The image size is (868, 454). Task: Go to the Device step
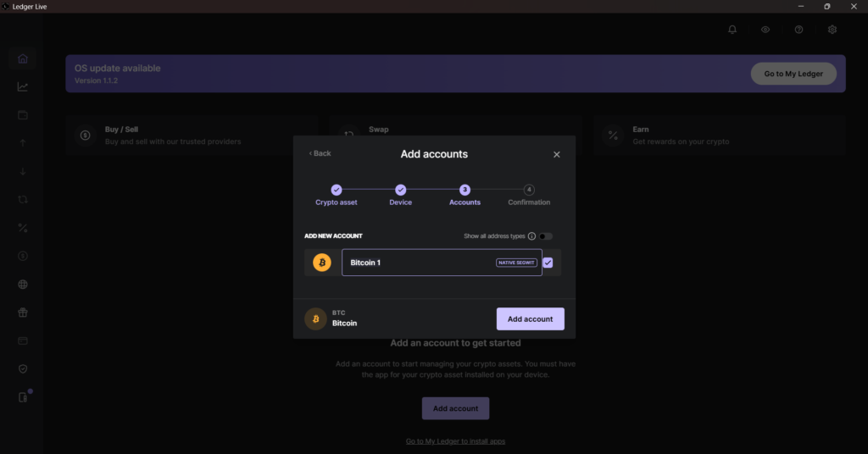point(400,190)
